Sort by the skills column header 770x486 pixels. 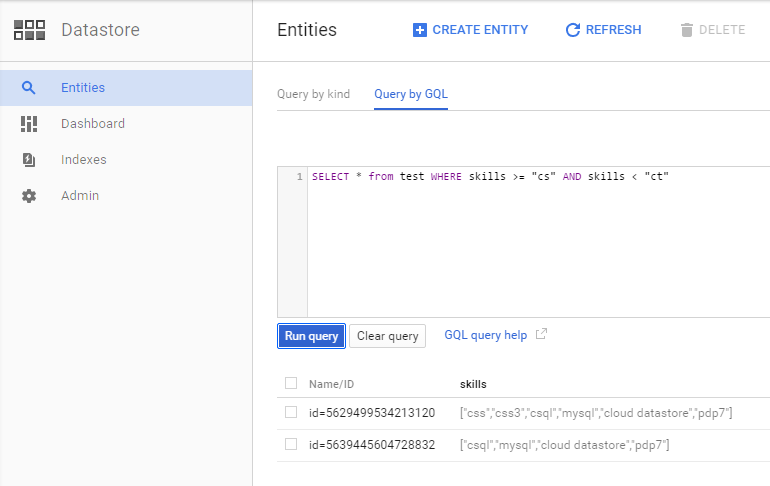pyautogui.click(x=473, y=384)
